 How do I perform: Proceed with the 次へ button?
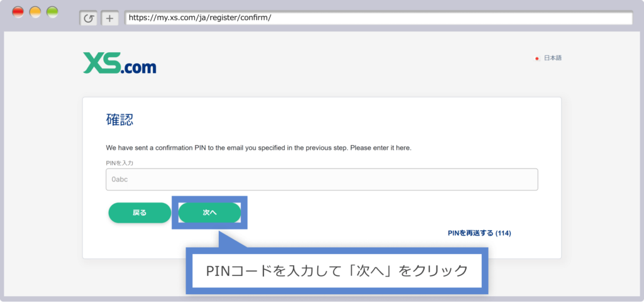tap(209, 212)
